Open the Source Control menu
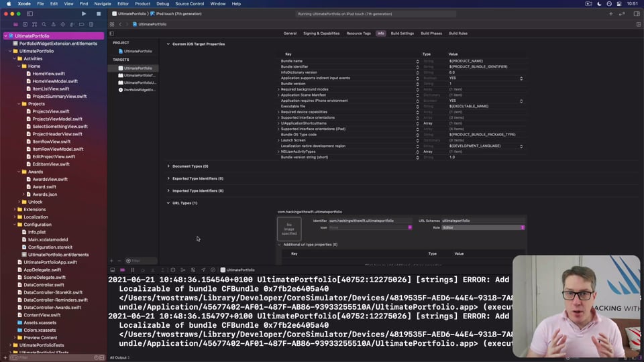The height and width of the screenshot is (362, 644). pos(189,4)
